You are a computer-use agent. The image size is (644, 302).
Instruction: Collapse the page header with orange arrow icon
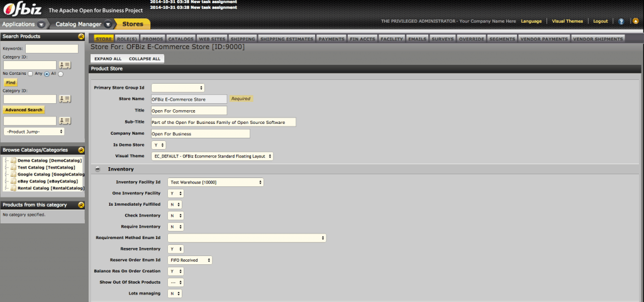[635, 21]
